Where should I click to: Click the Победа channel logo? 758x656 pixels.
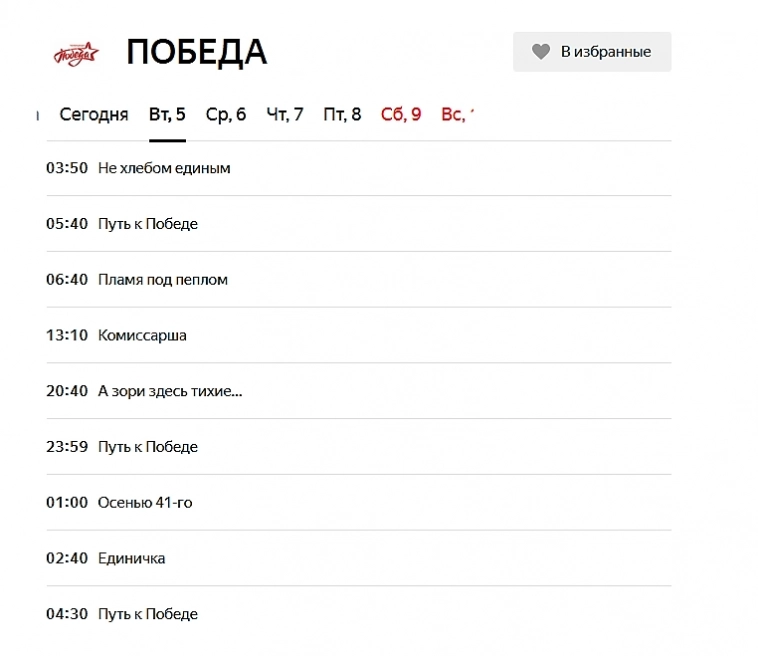75,53
